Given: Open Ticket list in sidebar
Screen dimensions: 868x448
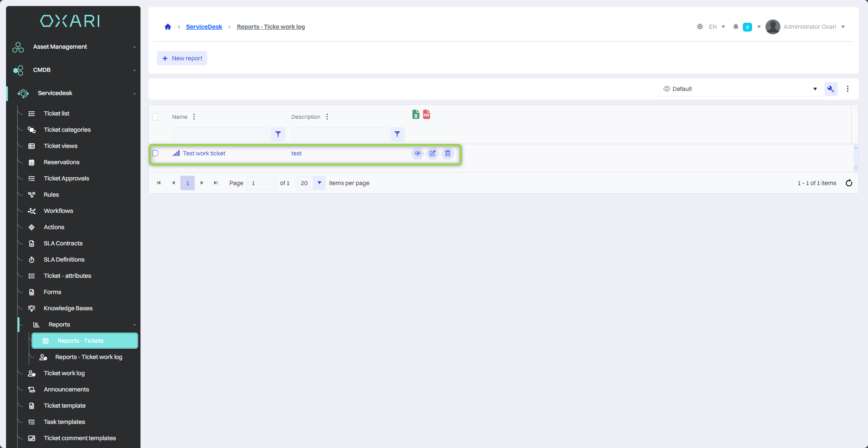Looking at the screenshot, I should coord(57,114).
